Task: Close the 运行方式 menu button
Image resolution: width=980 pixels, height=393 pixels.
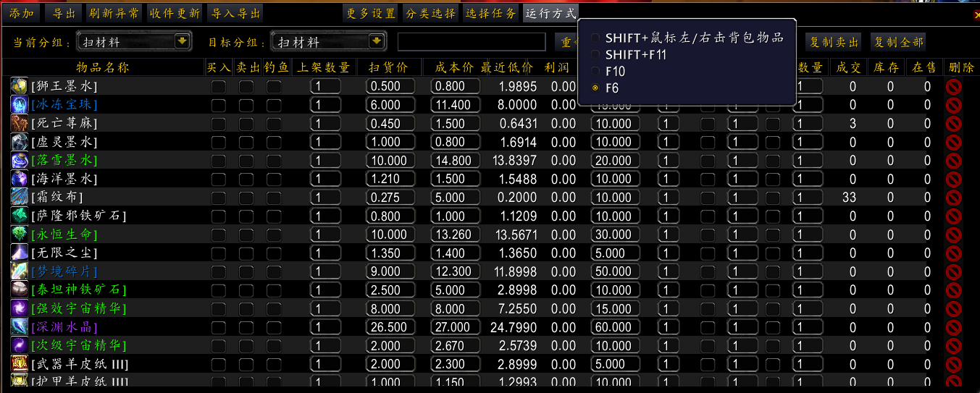Action: tap(550, 13)
